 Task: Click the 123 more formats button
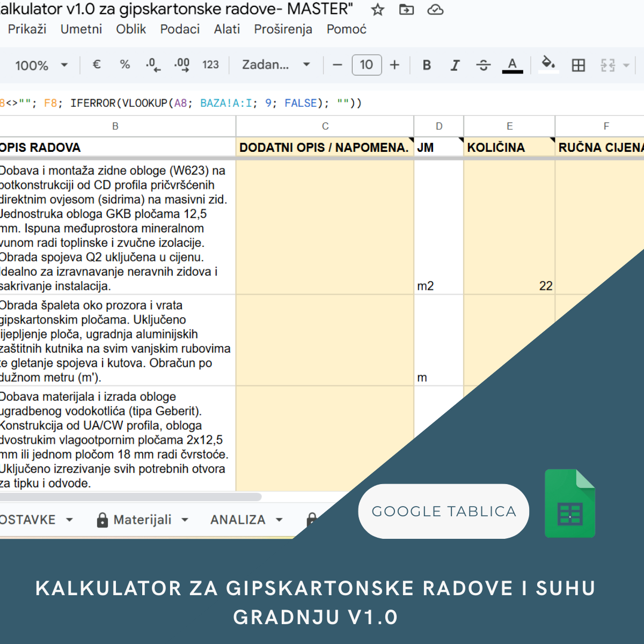[210, 65]
